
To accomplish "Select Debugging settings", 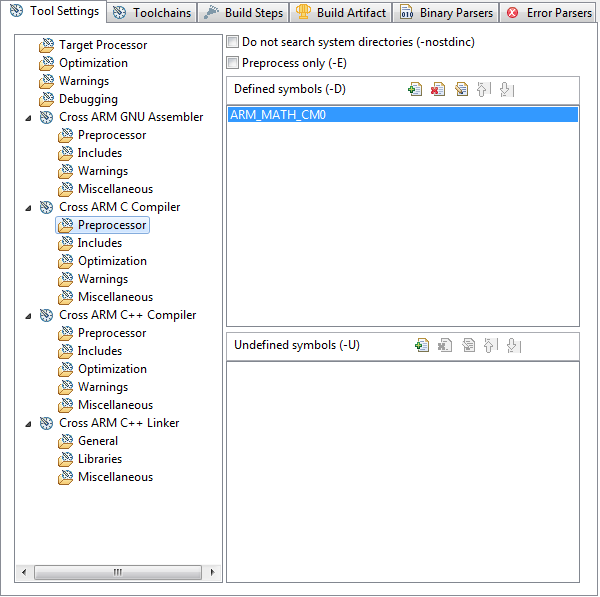I will pos(78,99).
